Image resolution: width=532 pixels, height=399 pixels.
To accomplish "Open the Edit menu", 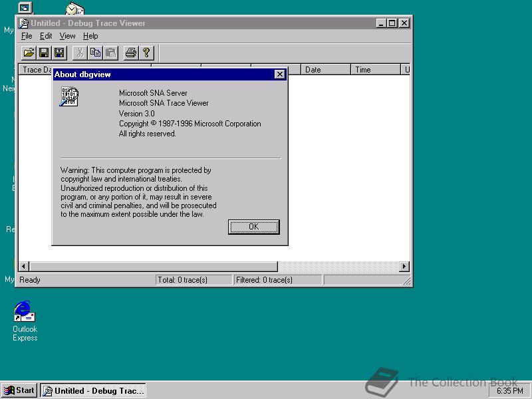I will [46, 36].
